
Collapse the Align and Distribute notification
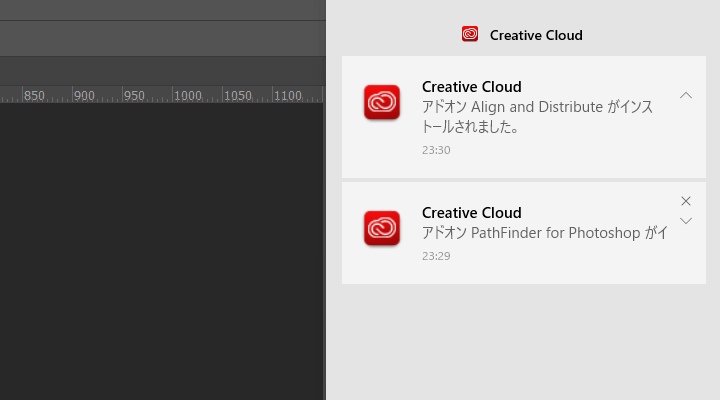pyautogui.click(x=686, y=95)
